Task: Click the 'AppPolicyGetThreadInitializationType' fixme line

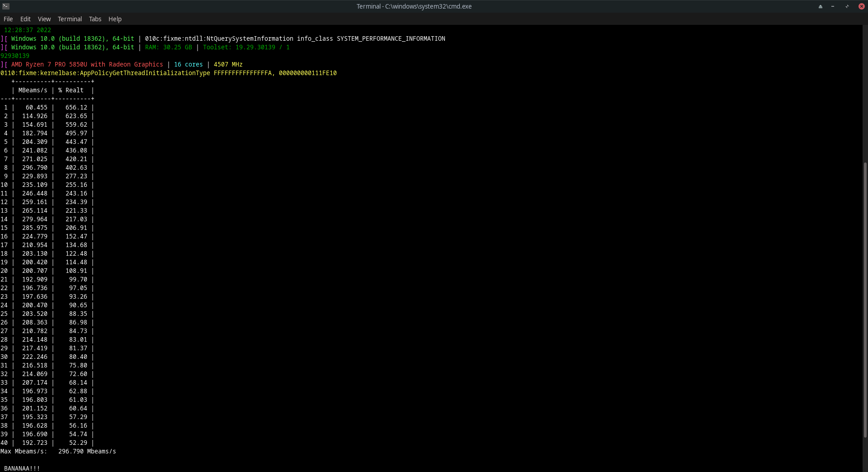Action: tap(169, 73)
